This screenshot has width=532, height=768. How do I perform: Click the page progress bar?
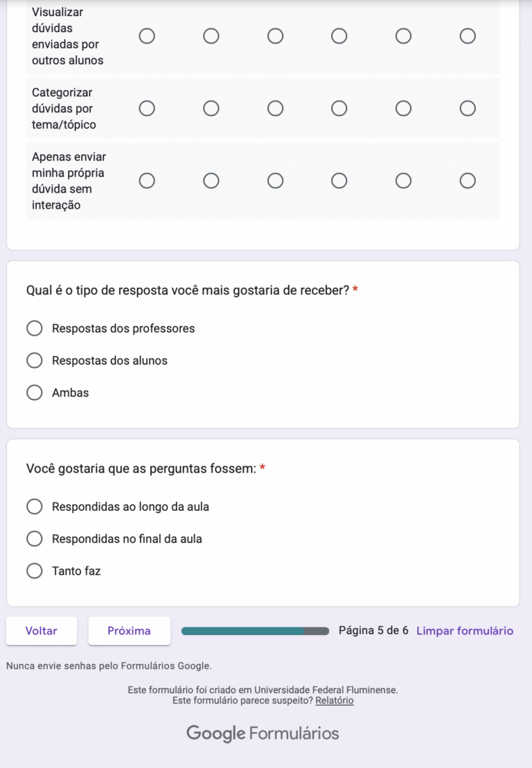pyautogui.click(x=255, y=631)
